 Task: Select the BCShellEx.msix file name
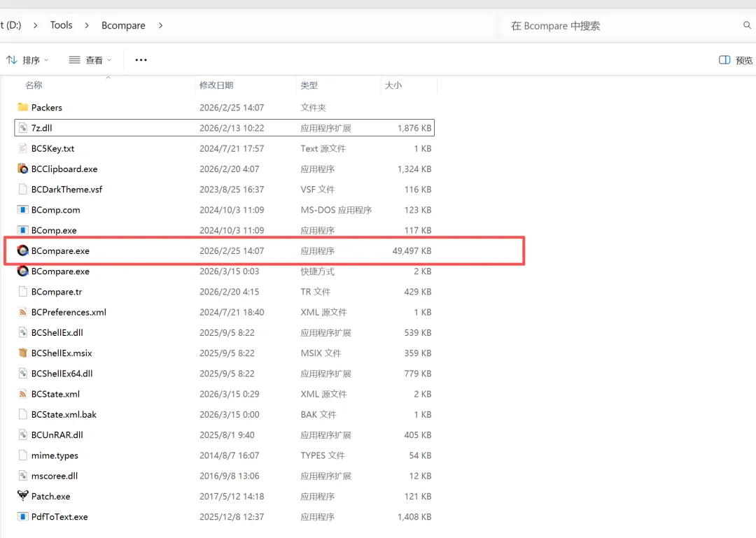61,353
